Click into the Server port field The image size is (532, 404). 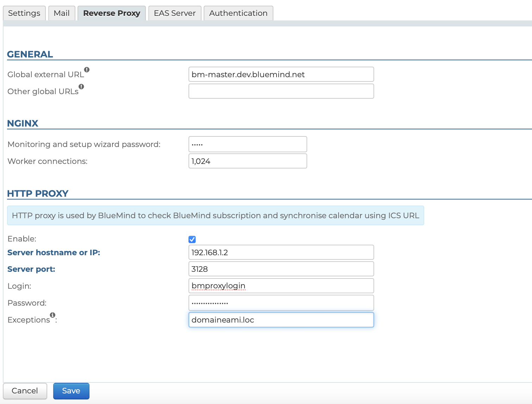tap(281, 269)
